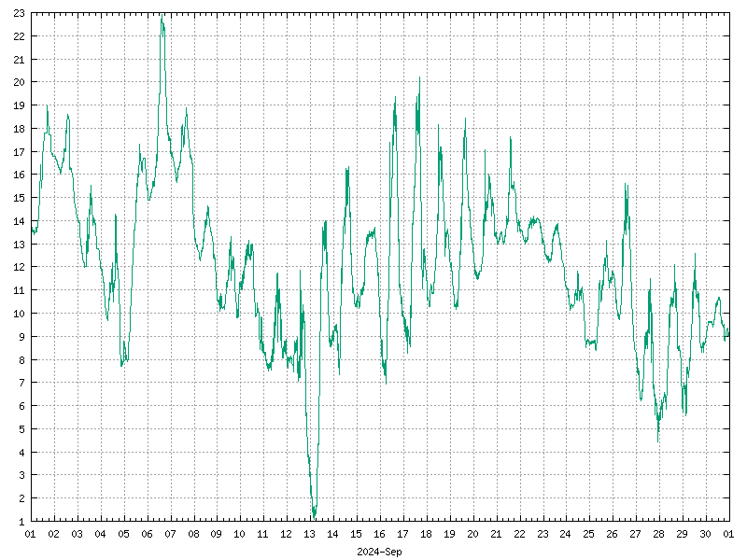Select the x-axis date label 12
Screen dimensions: 747x560
tap(286, 534)
